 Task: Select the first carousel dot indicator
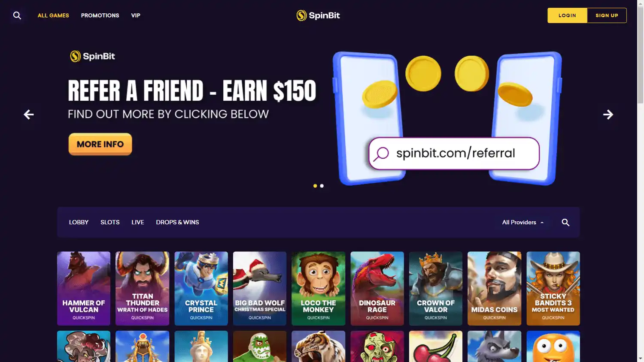pos(315,186)
